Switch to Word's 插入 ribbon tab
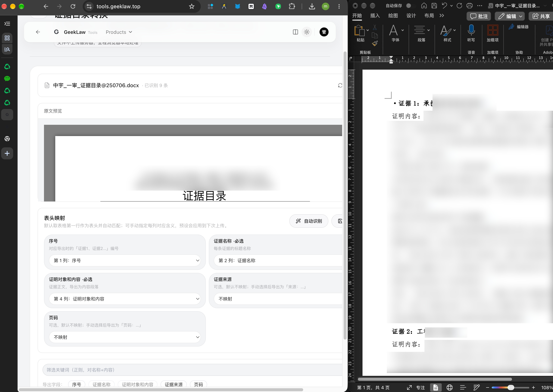This screenshot has width=553, height=392. click(x=375, y=16)
